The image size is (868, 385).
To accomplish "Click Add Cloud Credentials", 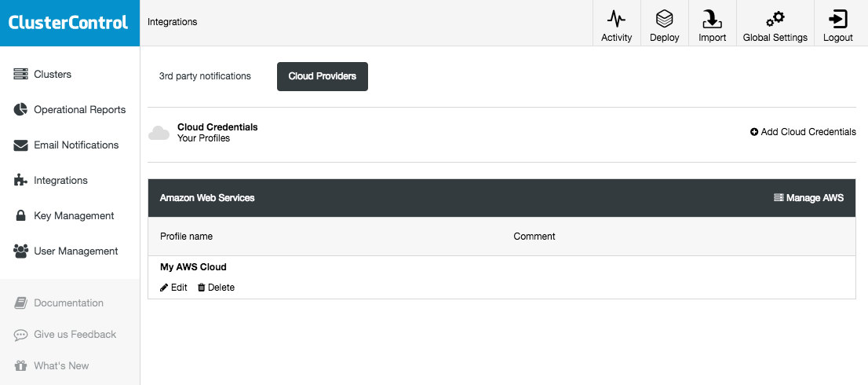I will (803, 132).
